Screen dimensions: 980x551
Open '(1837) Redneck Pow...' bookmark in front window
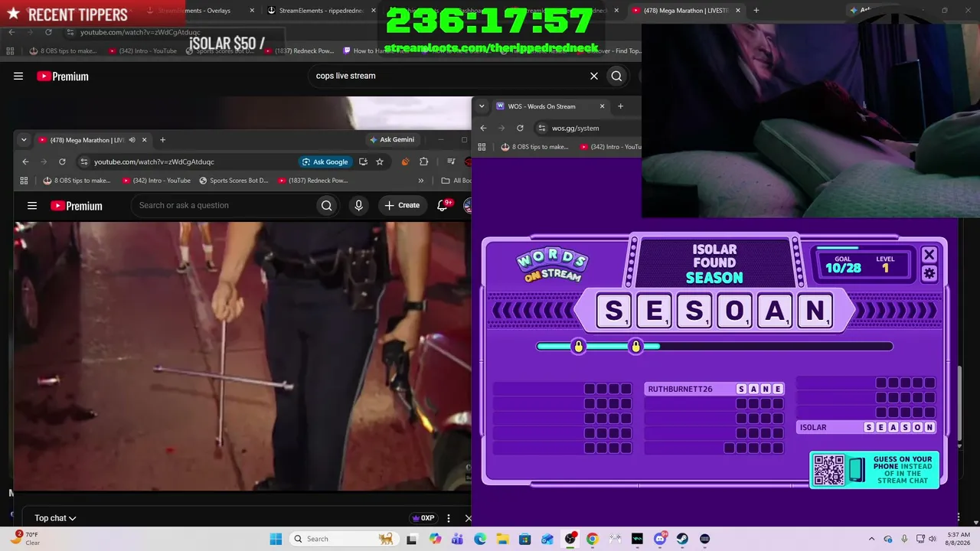[313, 181]
